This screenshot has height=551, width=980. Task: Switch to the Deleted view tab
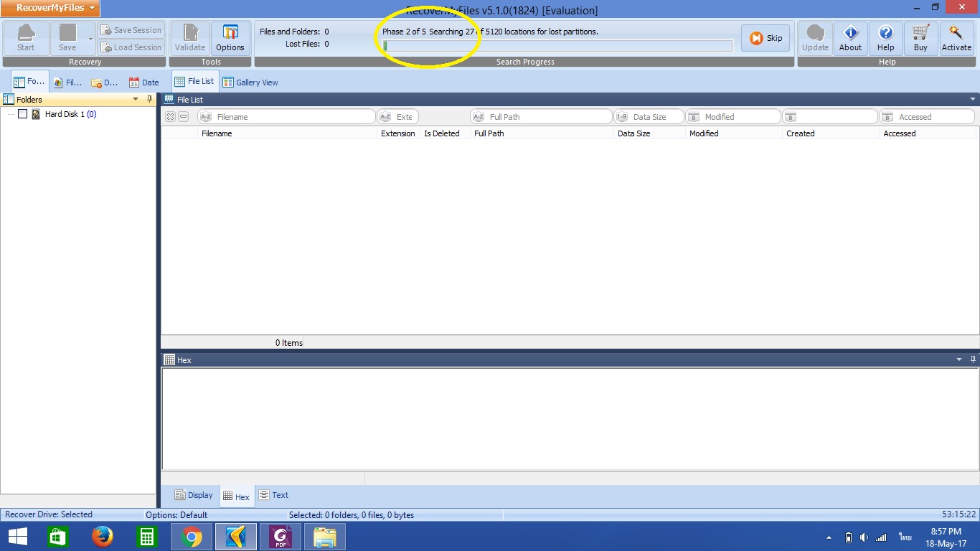coord(105,83)
